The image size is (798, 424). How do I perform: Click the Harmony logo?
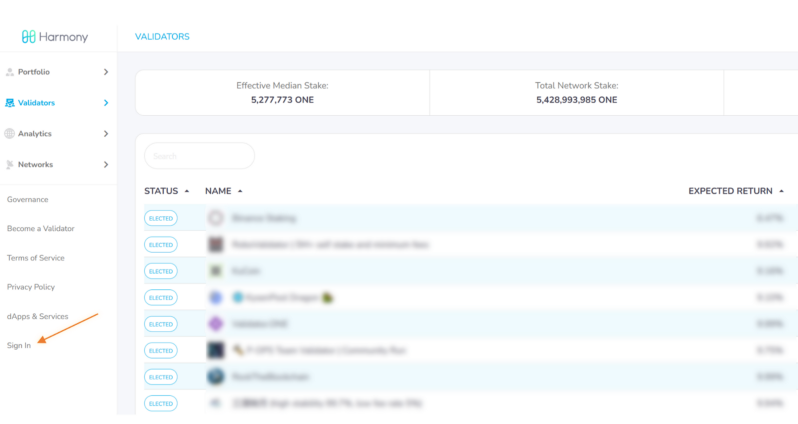[54, 37]
